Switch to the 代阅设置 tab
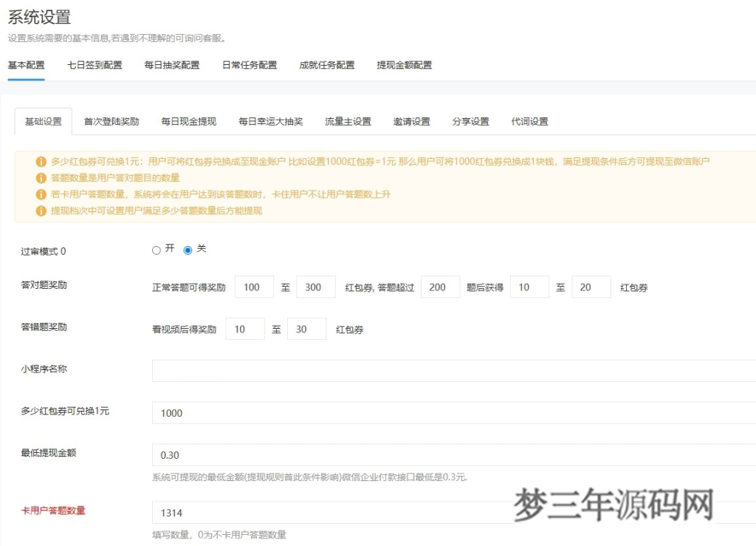This screenshot has height=546, width=756. tap(530, 121)
